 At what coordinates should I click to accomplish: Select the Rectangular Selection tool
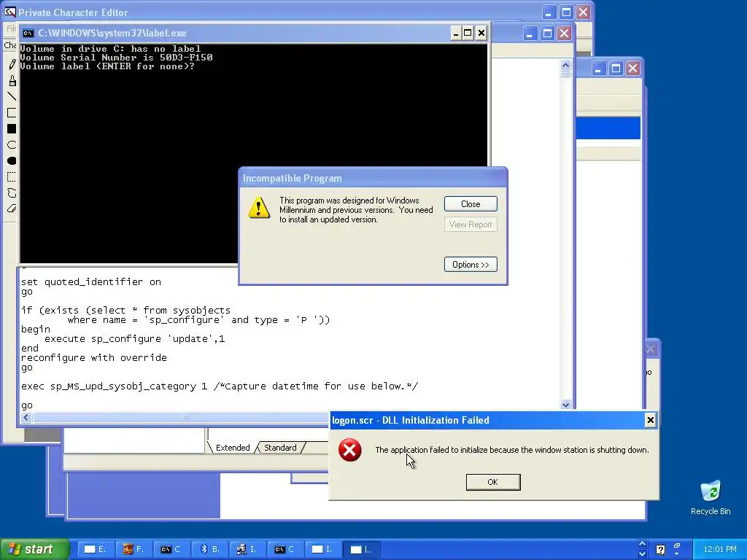12,177
